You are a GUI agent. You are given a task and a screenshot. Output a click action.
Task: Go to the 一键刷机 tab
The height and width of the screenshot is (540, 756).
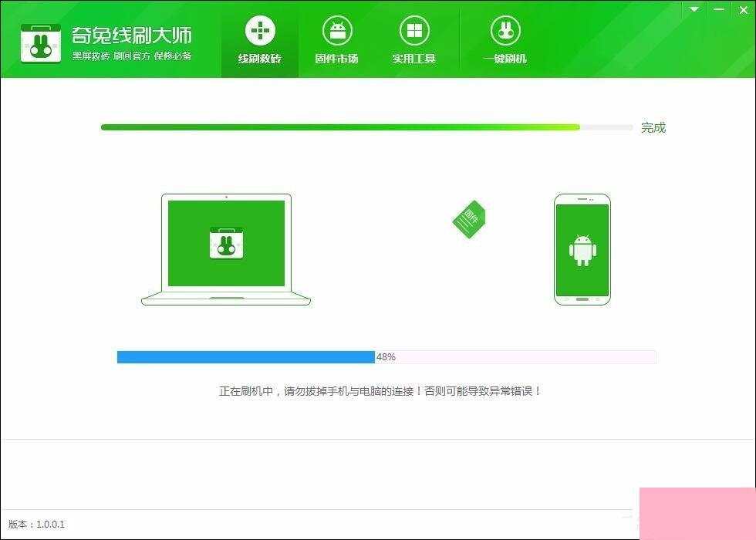click(505, 39)
